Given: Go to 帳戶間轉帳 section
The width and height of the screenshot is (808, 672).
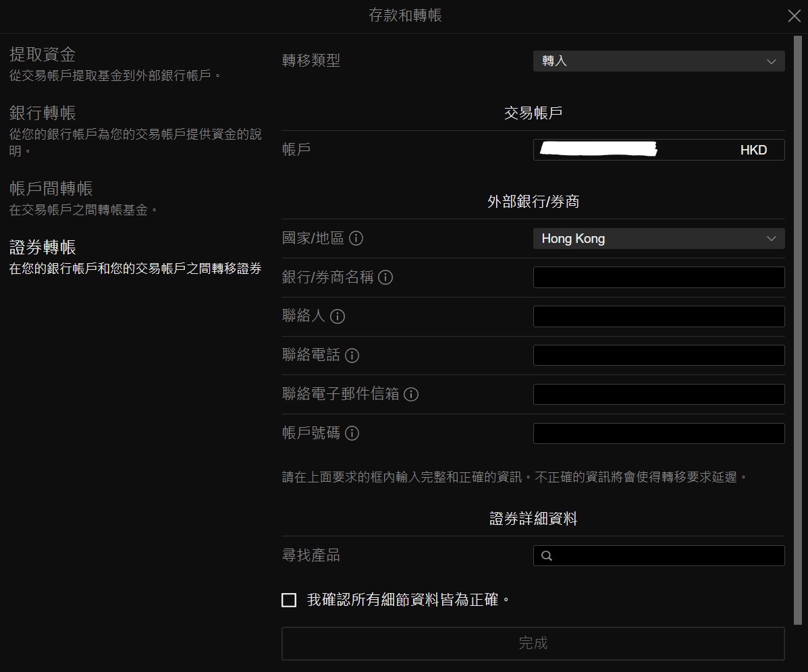Looking at the screenshot, I should (51, 188).
